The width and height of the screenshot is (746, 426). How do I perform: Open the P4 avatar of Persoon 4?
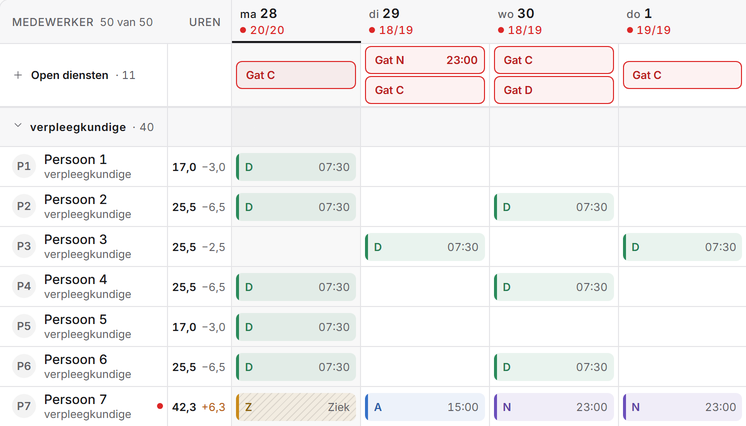coord(24,286)
